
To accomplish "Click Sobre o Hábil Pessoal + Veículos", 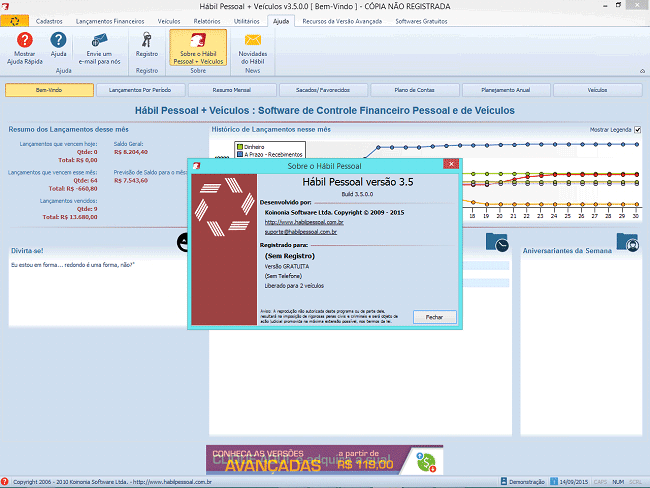I will [198, 48].
